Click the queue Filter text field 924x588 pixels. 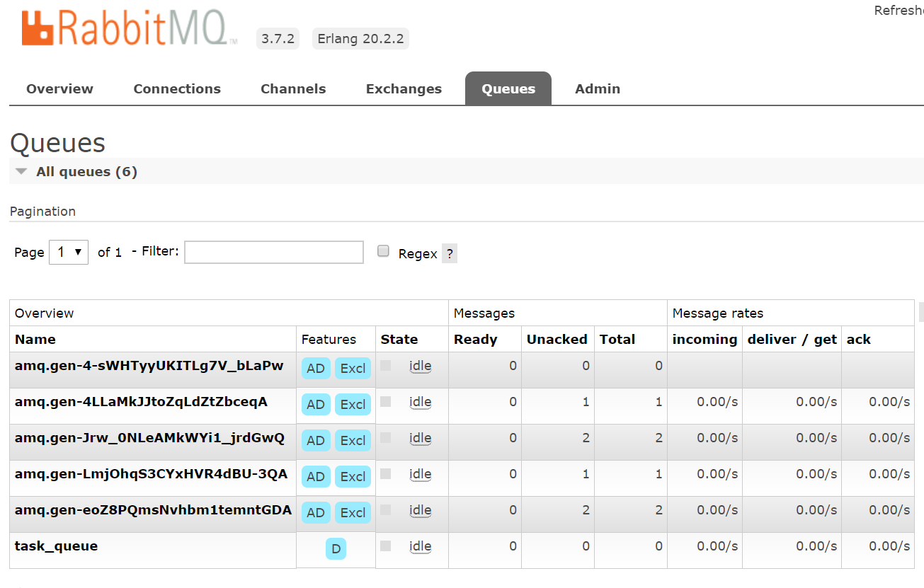click(274, 252)
